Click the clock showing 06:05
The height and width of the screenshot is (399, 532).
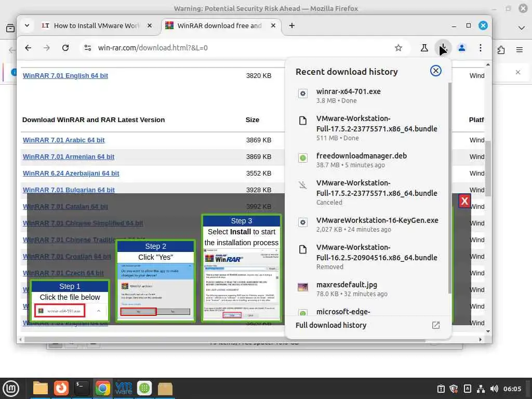point(512,389)
